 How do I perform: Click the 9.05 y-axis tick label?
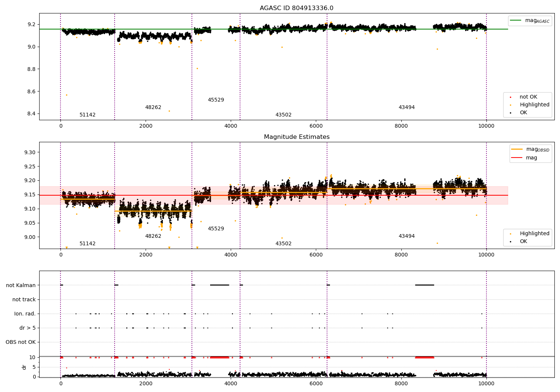click(x=30, y=223)
